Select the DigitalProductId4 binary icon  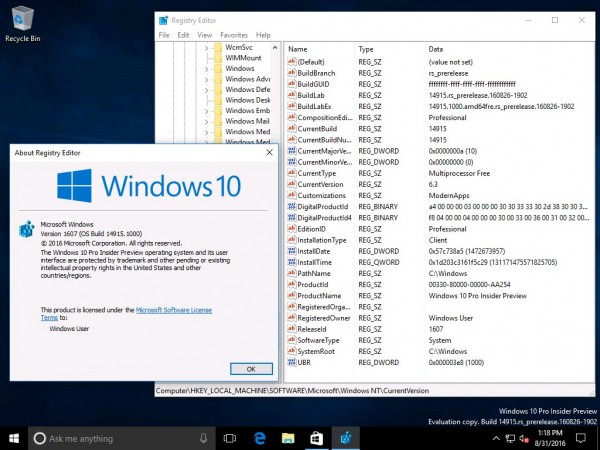[x=292, y=217]
